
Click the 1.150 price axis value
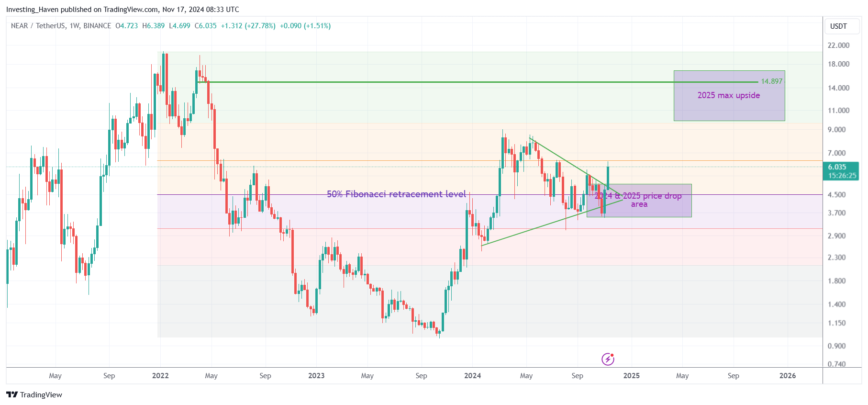coord(837,323)
